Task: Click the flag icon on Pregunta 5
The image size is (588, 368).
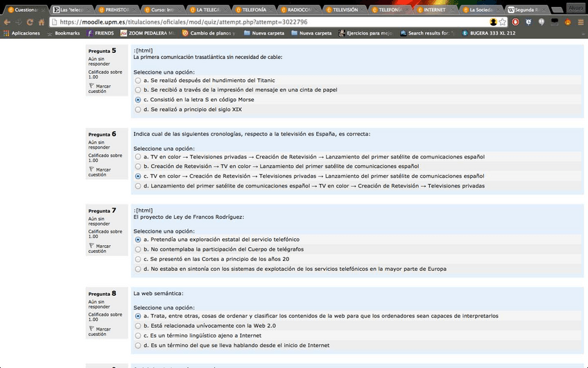Action: click(x=91, y=85)
